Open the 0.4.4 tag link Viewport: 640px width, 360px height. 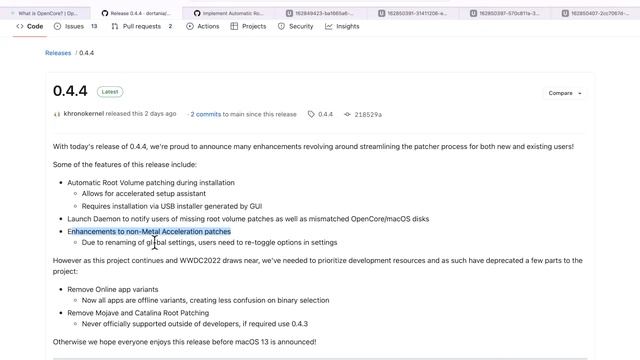[325, 114]
